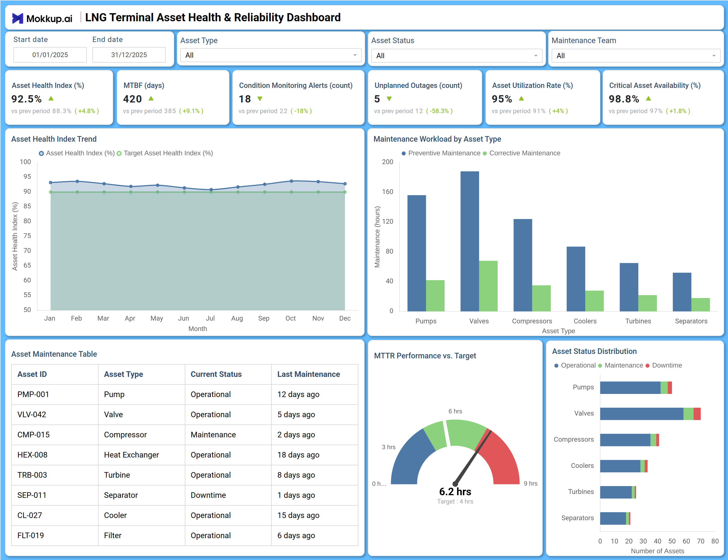Click the MTTR Performance vs. Target title
This screenshot has height=560, width=728.
coord(425,356)
